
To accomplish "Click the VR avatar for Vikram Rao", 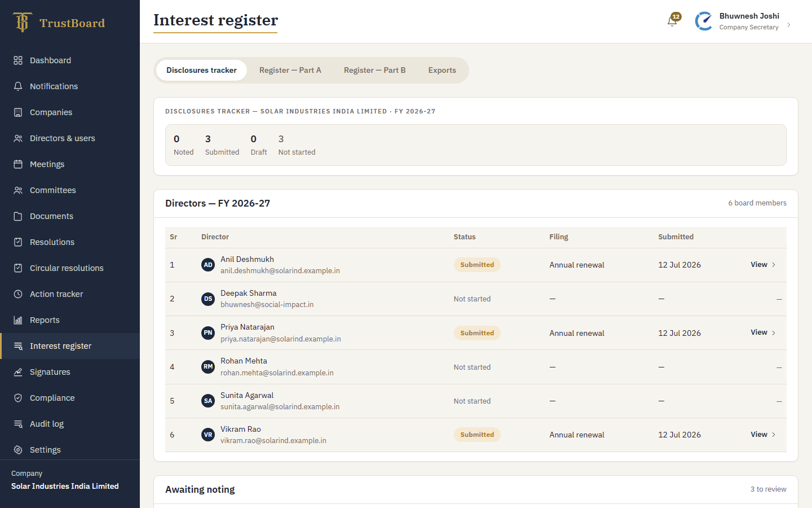I will (208, 435).
